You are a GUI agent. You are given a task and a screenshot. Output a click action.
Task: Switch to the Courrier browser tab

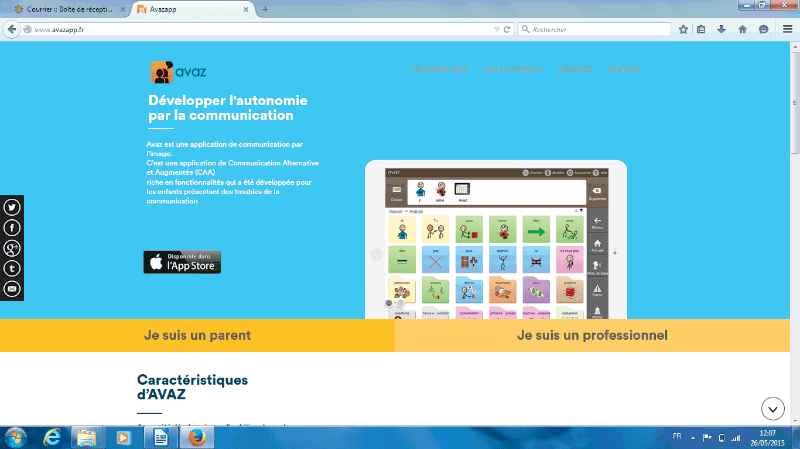[x=65, y=9]
